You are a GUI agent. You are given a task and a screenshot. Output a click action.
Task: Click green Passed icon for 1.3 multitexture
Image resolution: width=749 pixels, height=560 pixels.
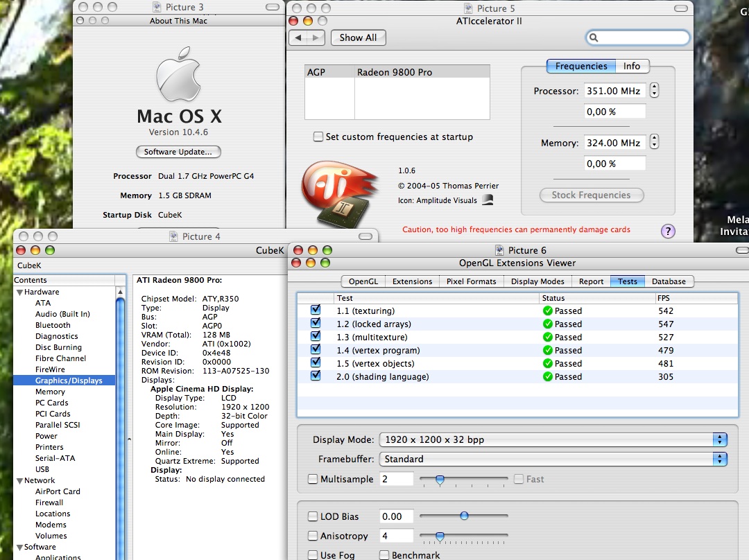(x=547, y=337)
